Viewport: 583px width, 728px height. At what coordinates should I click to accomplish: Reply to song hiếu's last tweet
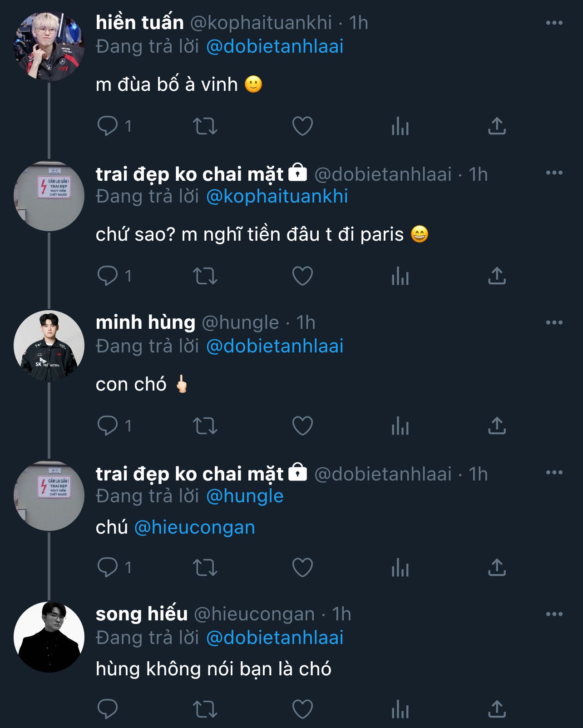pos(108,709)
